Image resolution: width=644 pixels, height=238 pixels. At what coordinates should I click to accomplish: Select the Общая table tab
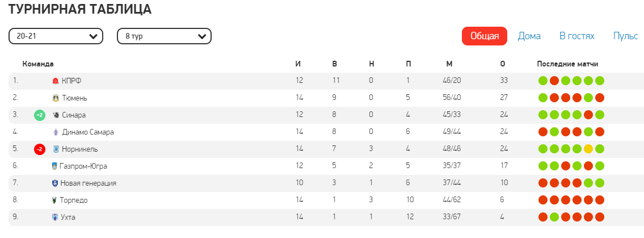click(484, 36)
